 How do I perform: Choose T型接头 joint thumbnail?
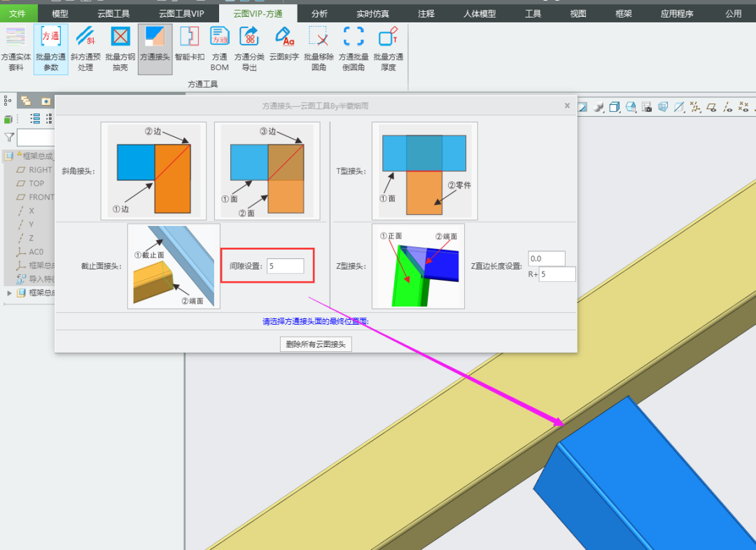[x=425, y=171]
